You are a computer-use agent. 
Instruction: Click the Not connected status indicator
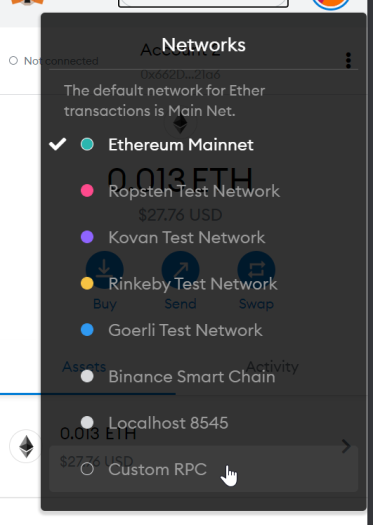coord(54,61)
